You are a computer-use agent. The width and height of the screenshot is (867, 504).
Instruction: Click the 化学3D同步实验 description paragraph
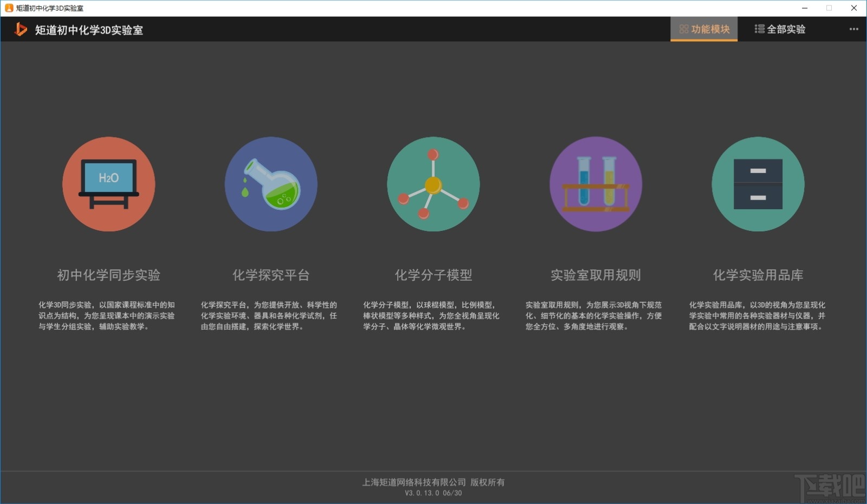pos(107,316)
